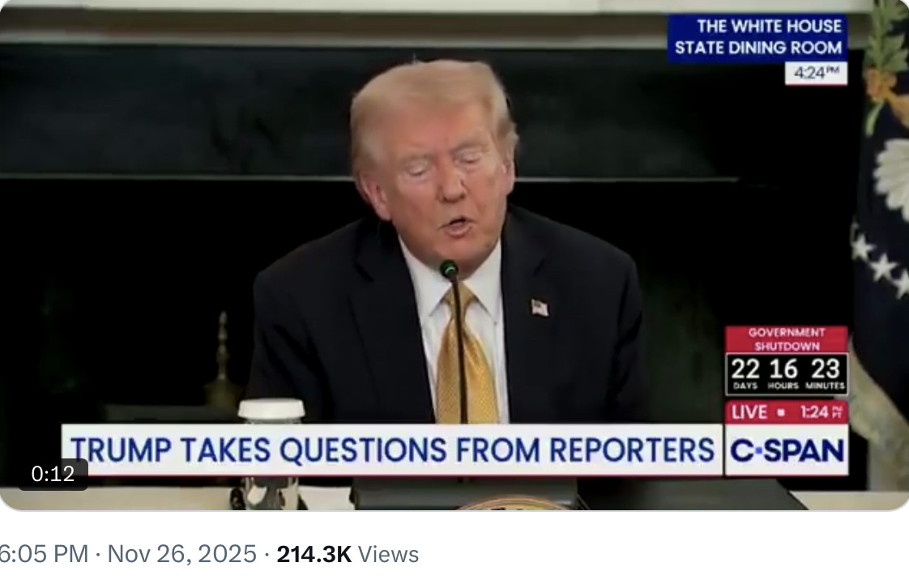Image resolution: width=909 pixels, height=588 pixels.
Task: Click the Nov 26, 2025 date
Action: point(181,554)
